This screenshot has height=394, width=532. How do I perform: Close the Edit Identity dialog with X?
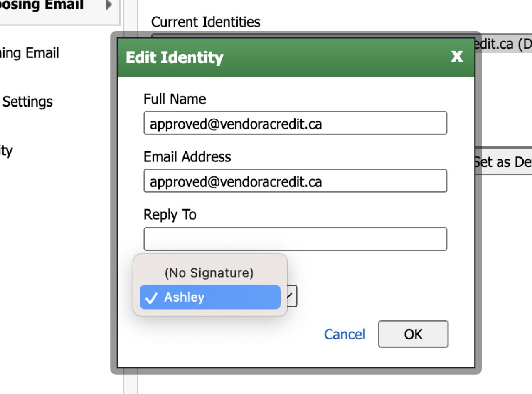[x=457, y=57]
